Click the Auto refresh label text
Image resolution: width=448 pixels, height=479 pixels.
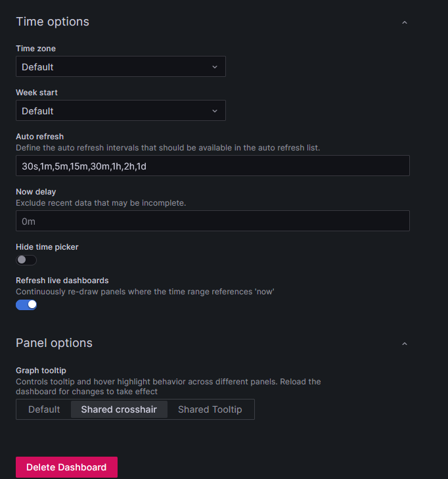[x=40, y=137]
